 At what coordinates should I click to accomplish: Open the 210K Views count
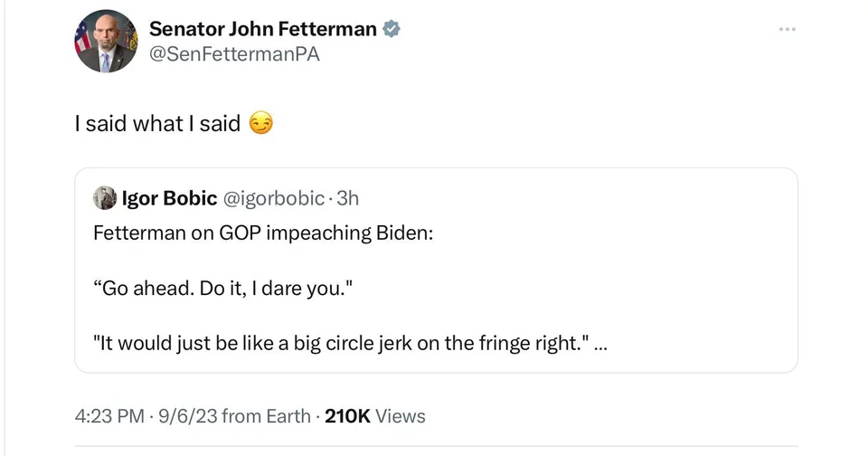click(374, 416)
